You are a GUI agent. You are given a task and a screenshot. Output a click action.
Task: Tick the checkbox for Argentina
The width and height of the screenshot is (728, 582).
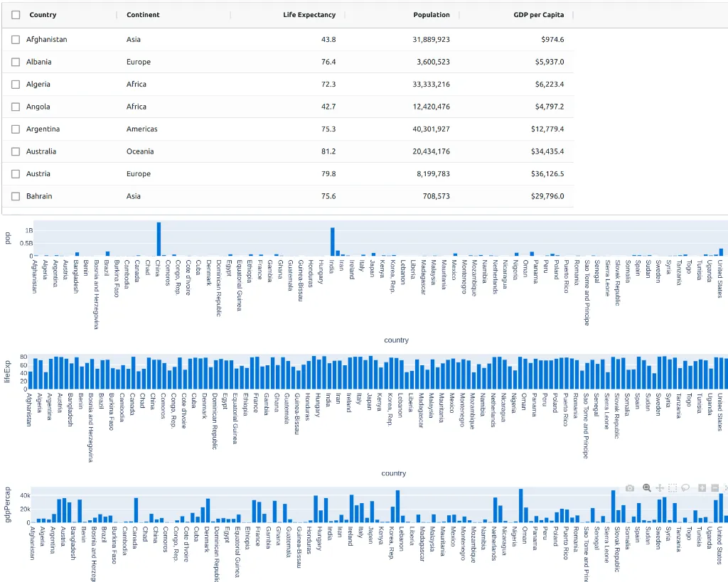(x=16, y=129)
